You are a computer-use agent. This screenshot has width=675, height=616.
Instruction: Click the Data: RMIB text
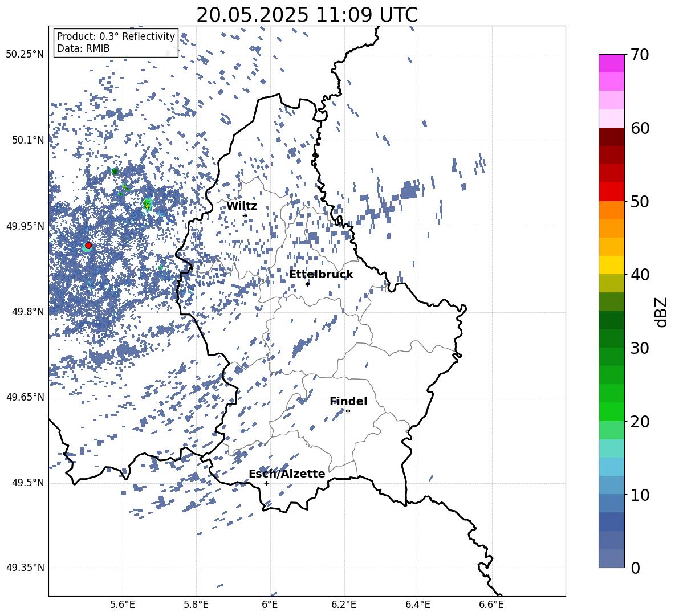(83, 48)
